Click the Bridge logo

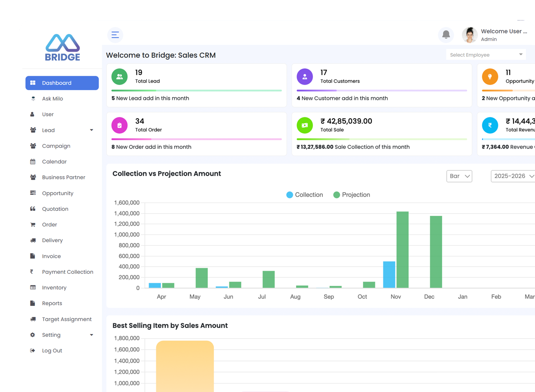(x=62, y=48)
